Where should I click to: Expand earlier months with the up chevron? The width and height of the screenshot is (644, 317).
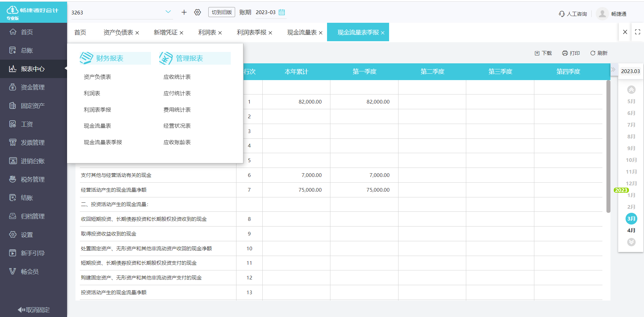click(632, 89)
